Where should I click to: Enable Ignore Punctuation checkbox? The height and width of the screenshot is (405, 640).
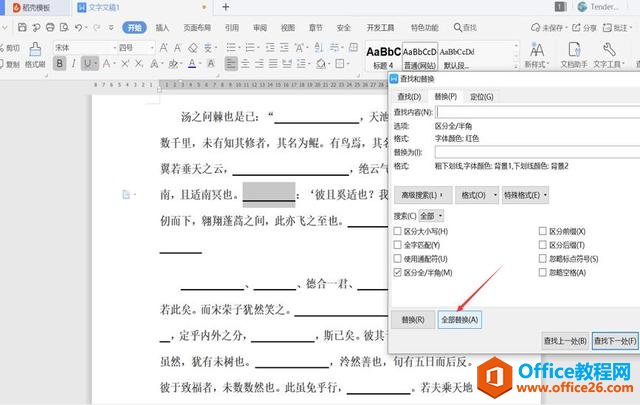coord(542,258)
